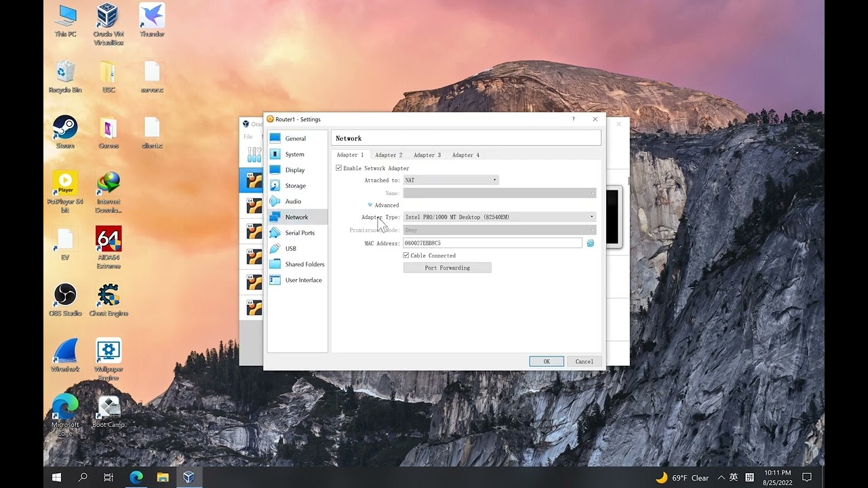Generate a new random MAC address
This screenshot has height=488, width=868.
pyautogui.click(x=590, y=243)
